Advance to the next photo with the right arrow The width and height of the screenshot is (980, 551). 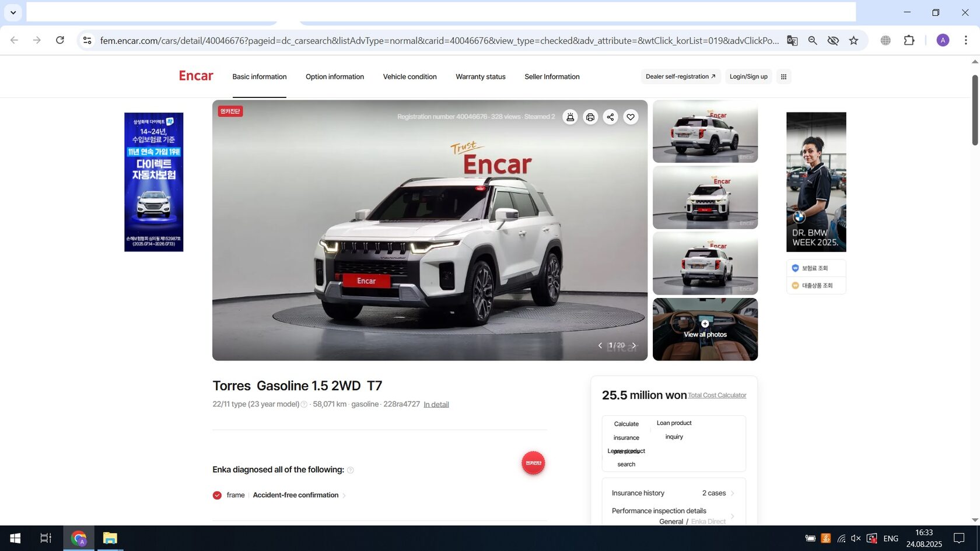634,345
